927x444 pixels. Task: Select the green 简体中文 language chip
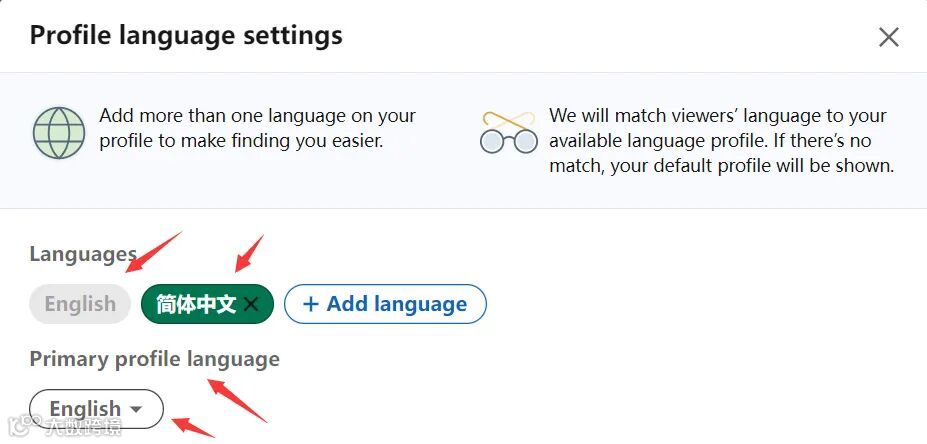click(x=195, y=304)
